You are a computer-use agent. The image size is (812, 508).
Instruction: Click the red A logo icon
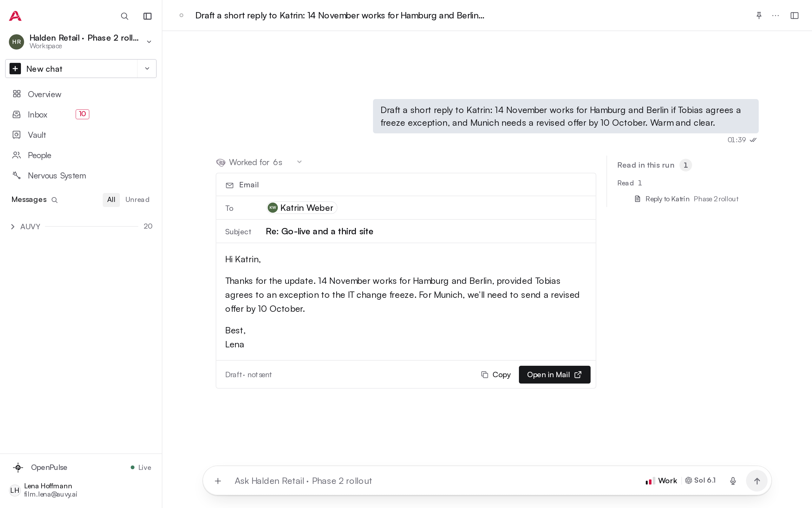coord(15,16)
